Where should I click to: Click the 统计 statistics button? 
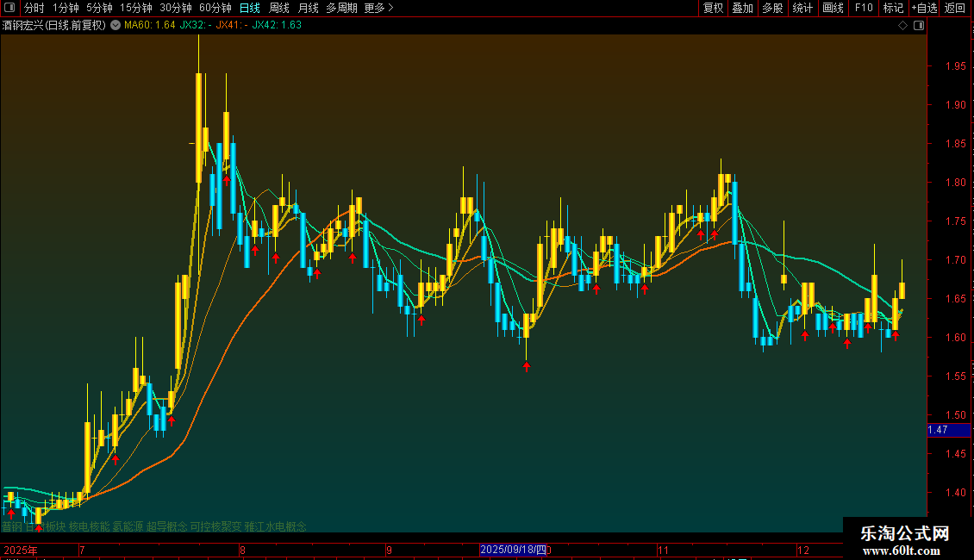click(x=802, y=8)
